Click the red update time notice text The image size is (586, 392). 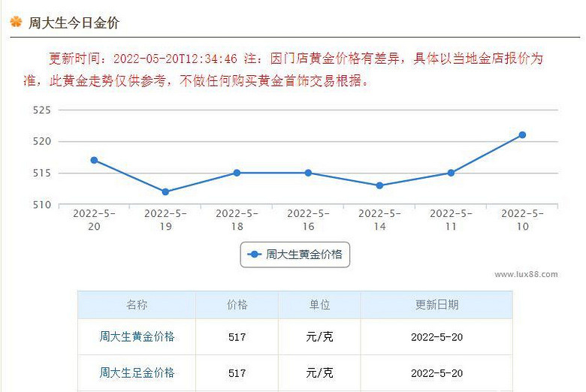click(283, 70)
